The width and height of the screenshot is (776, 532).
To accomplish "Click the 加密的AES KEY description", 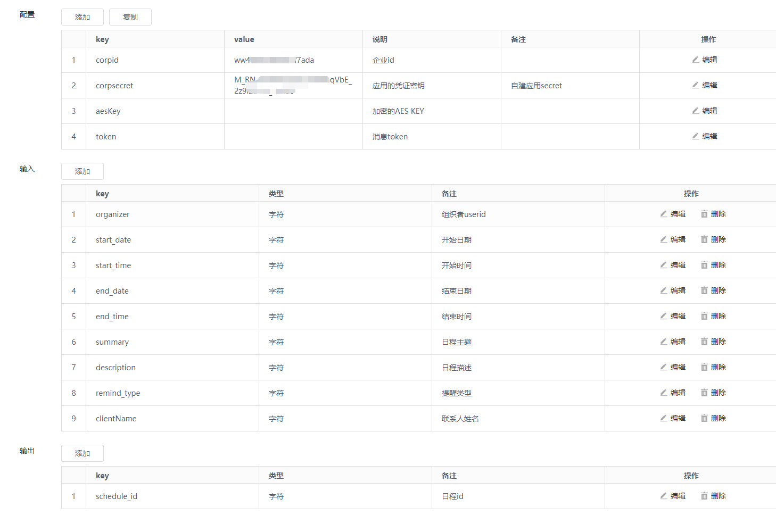I will click(x=398, y=111).
